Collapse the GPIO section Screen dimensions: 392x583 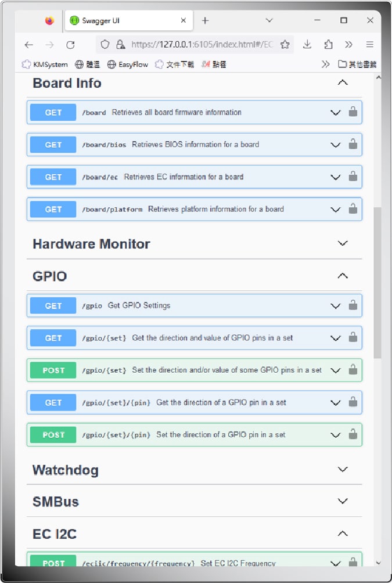(x=343, y=276)
